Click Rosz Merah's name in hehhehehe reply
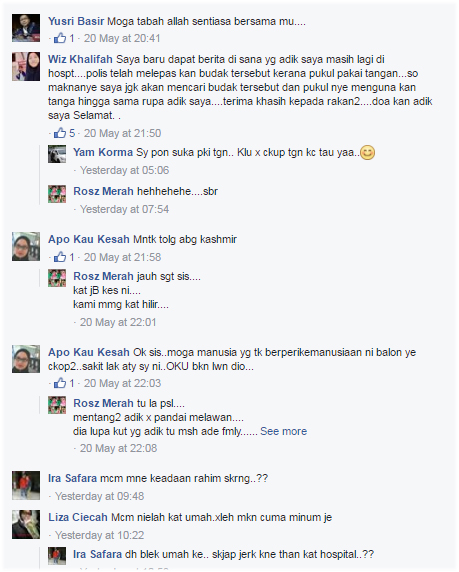The image size is (459, 572). (x=103, y=191)
